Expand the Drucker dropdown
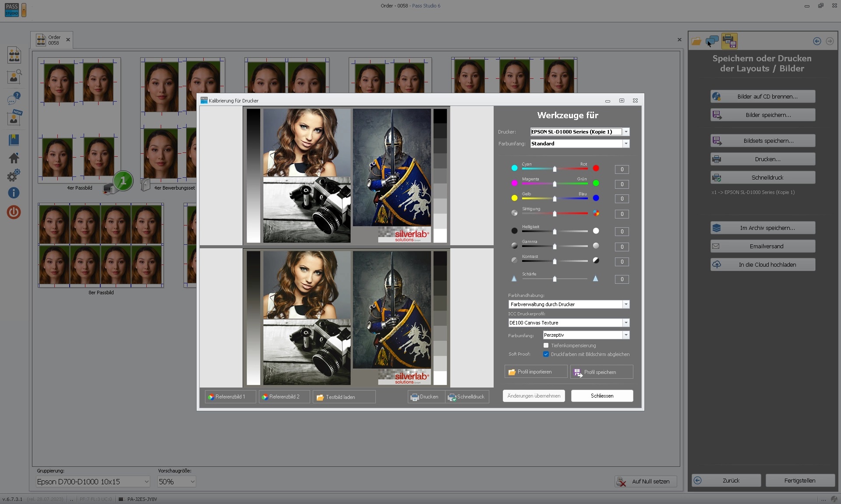Viewport: 841px width, 504px height. pos(626,132)
